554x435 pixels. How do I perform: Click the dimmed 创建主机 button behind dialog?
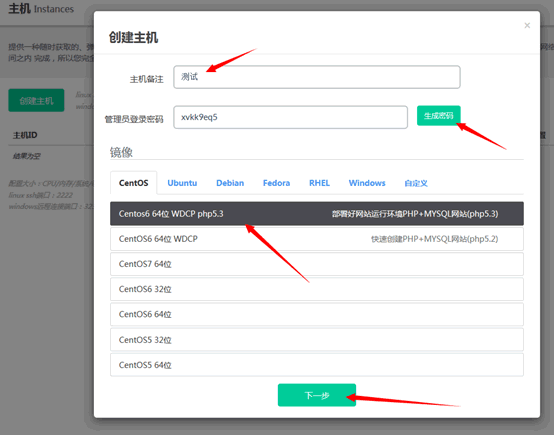36,100
